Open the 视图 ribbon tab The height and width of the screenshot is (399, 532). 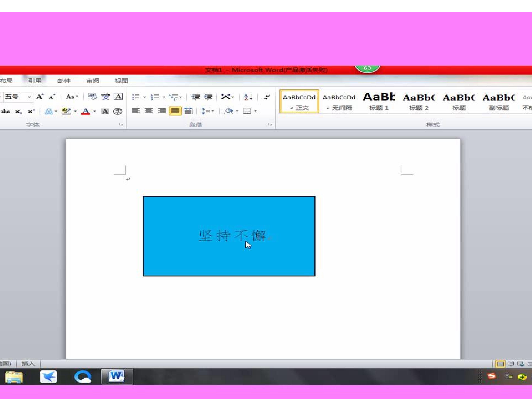click(x=121, y=81)
